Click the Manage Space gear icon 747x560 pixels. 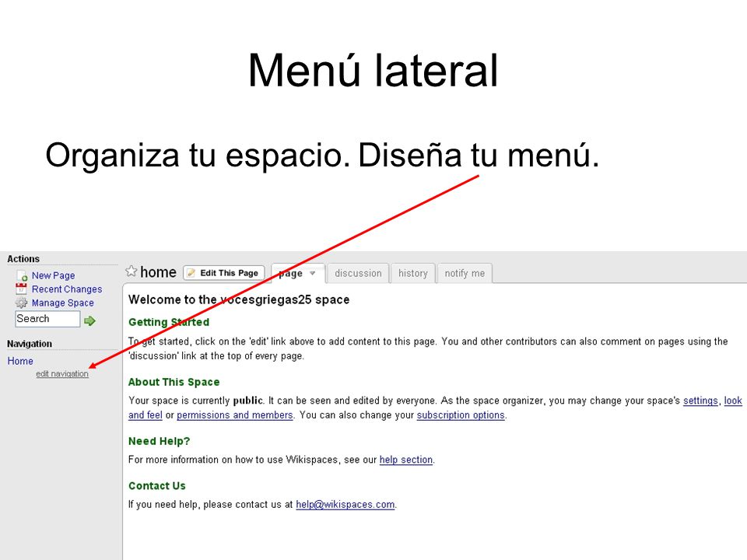coord(22,303)
